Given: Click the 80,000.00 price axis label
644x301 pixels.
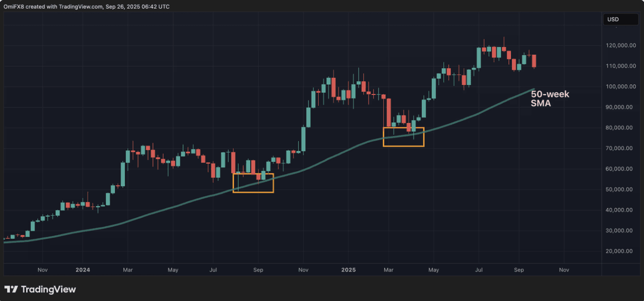Looking at the screenshot, I should click(x=620, y=128).
